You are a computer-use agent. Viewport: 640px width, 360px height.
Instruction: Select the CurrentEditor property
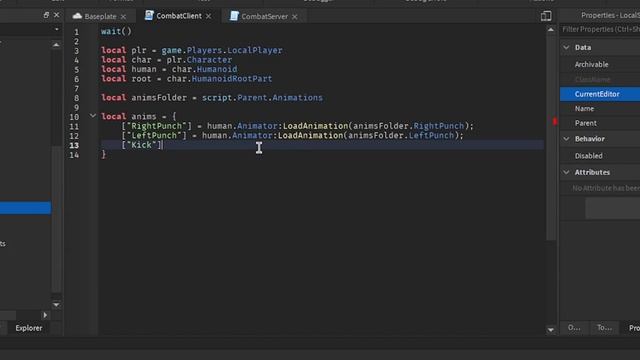pyautogui.click(x=600, y=94)
